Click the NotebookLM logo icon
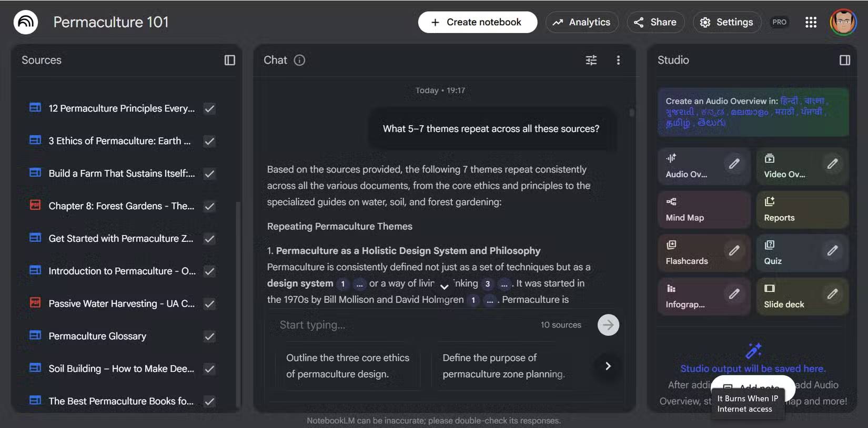This screenshot has width=868, height=428. click(x=26, y=22)
